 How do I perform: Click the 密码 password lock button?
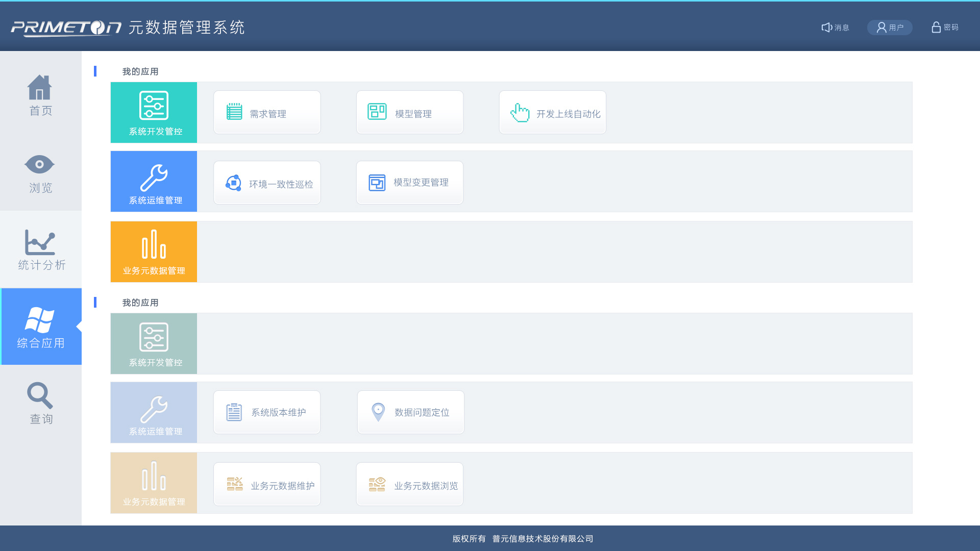[x=945, y=28]
